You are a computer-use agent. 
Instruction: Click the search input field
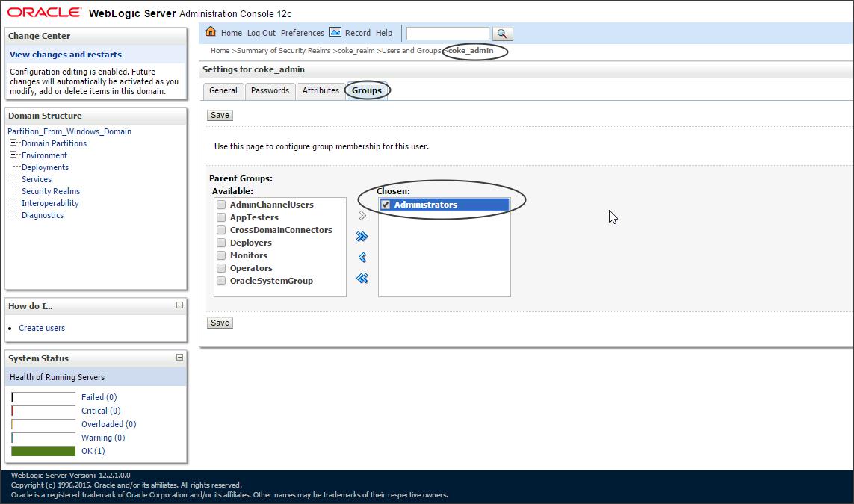point(448,34)
